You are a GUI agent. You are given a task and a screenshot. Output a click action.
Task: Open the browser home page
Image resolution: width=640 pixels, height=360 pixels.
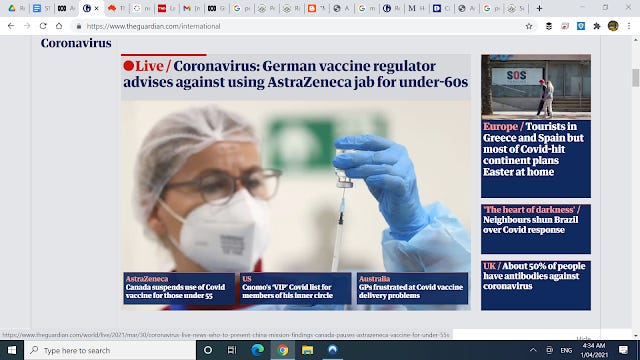pyautogui.click(x=59, y=26)
